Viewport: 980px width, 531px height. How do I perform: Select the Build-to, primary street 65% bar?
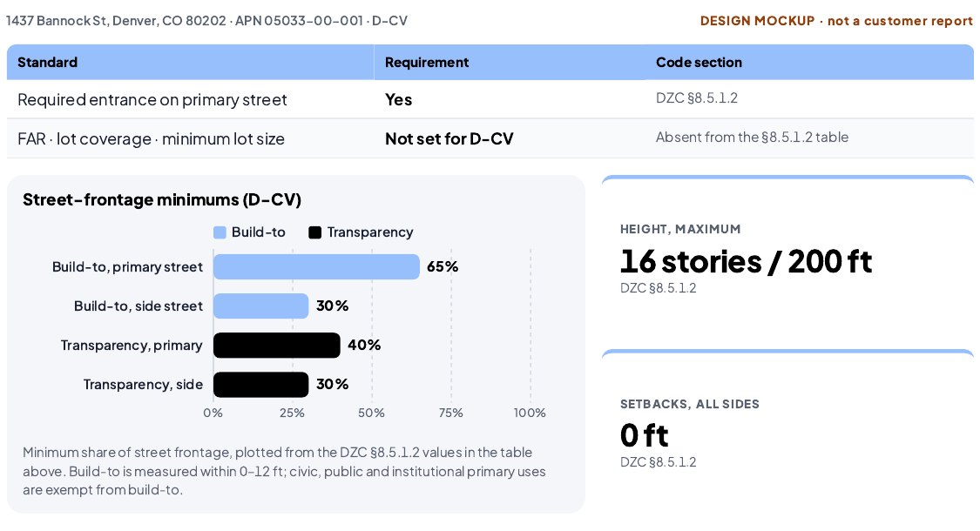point(316,266)
